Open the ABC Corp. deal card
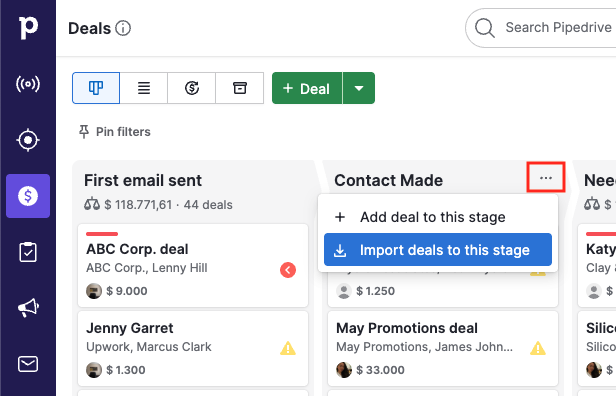Viewport: 616px width, 396px height. (x=193, y=266)
